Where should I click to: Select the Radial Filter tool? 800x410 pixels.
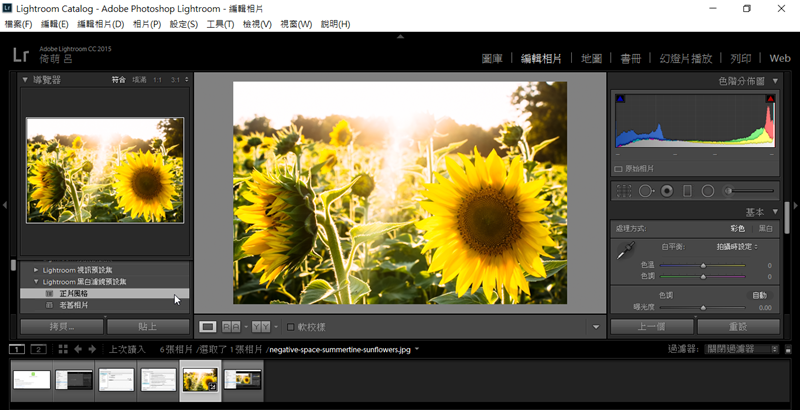click(x=708, y=190)
